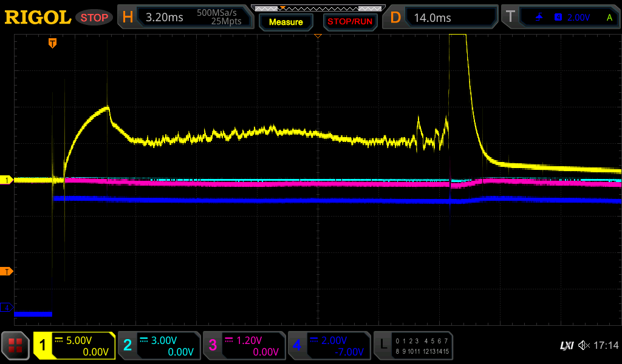This screenshot has height=364, width=622.
Task: Click the center screen triangle marker at top
Action: tap(317, 37)
